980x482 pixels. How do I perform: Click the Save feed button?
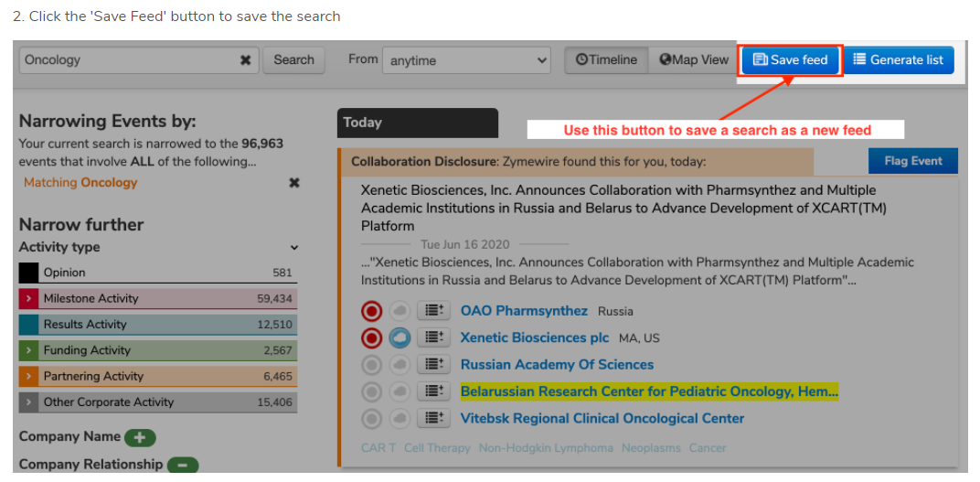click(791, 60)
